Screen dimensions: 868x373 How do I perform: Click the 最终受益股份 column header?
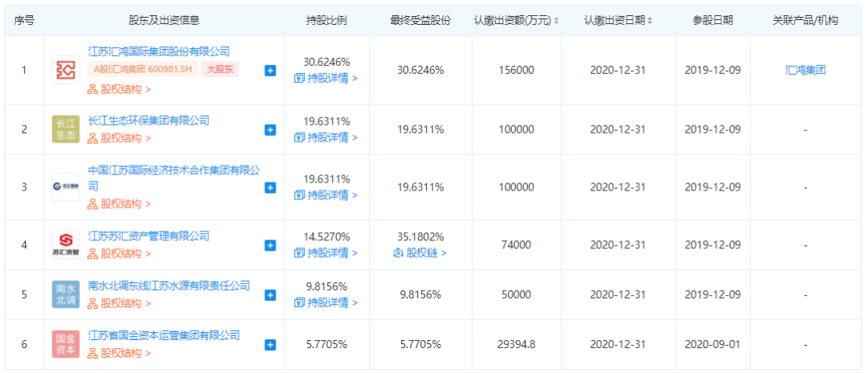[420, 20]
